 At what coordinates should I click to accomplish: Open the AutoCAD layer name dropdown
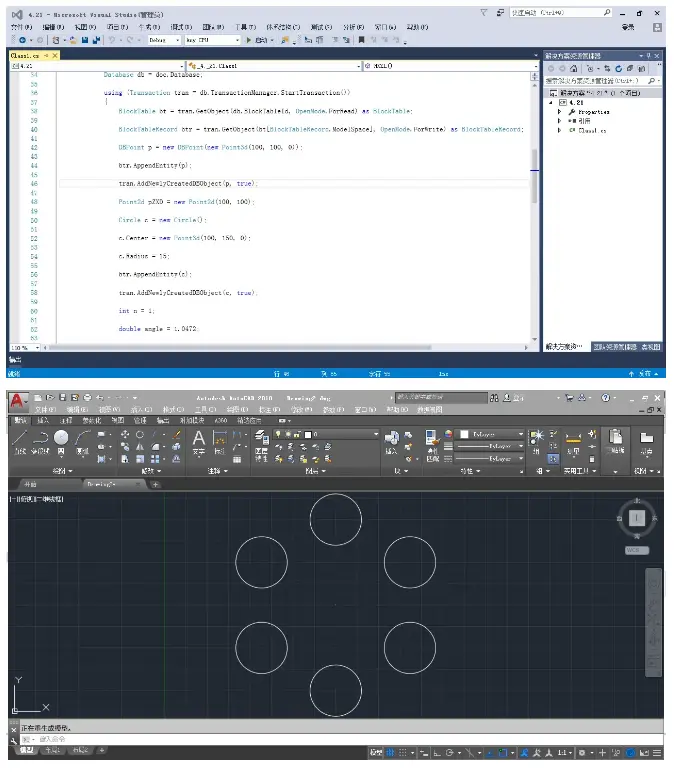[x=326, y=434]
